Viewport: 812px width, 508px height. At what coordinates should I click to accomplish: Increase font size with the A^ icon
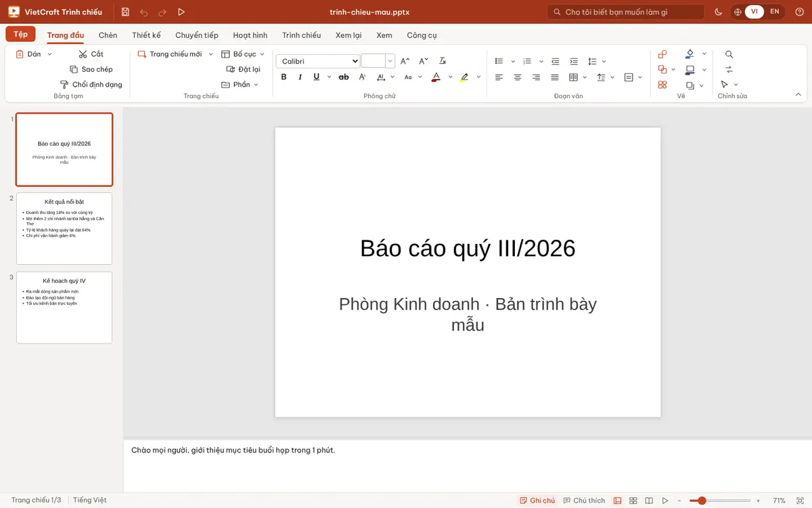pos(405,61)
